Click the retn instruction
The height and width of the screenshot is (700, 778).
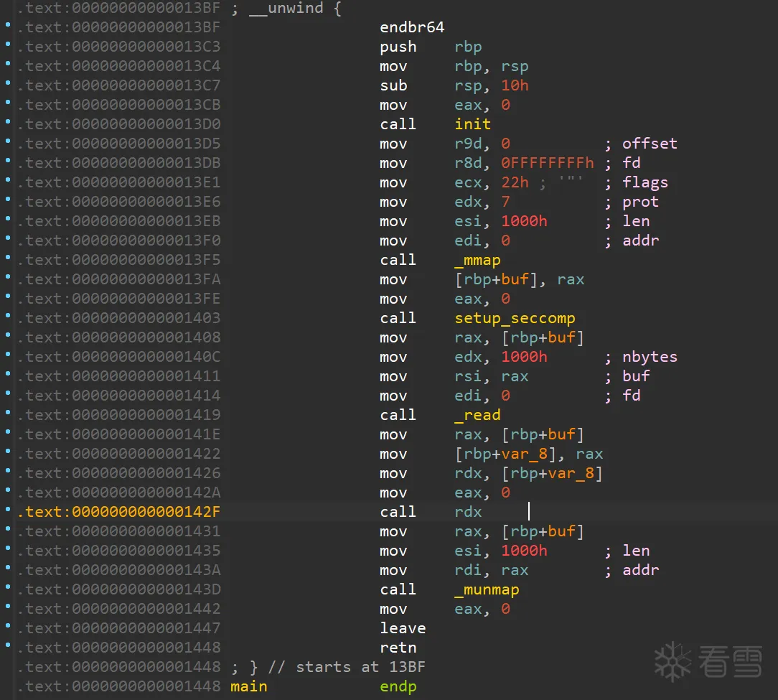398,648
